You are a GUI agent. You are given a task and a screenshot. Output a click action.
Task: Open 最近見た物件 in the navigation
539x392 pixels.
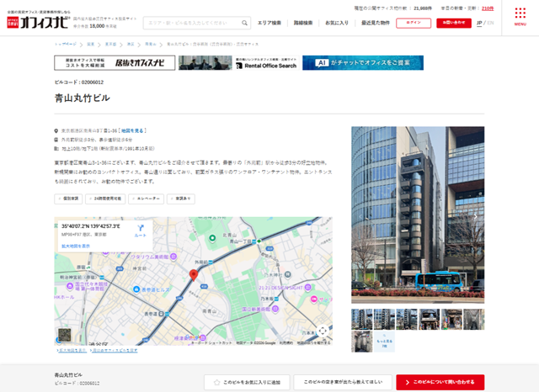coord(375,23)
